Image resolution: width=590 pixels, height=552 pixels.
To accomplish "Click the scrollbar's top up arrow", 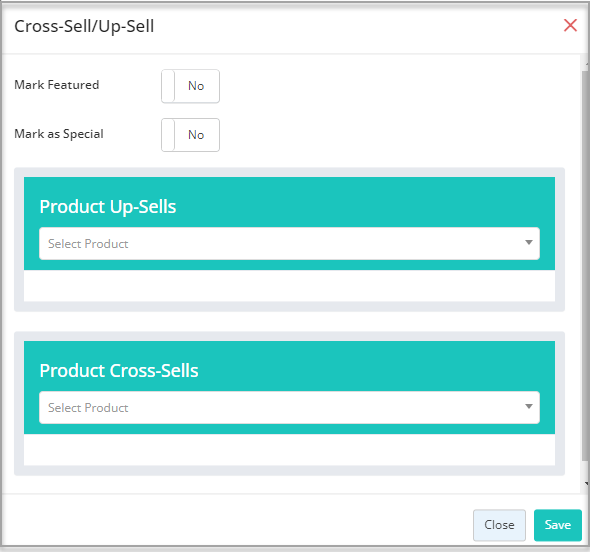I will [587, 65].
